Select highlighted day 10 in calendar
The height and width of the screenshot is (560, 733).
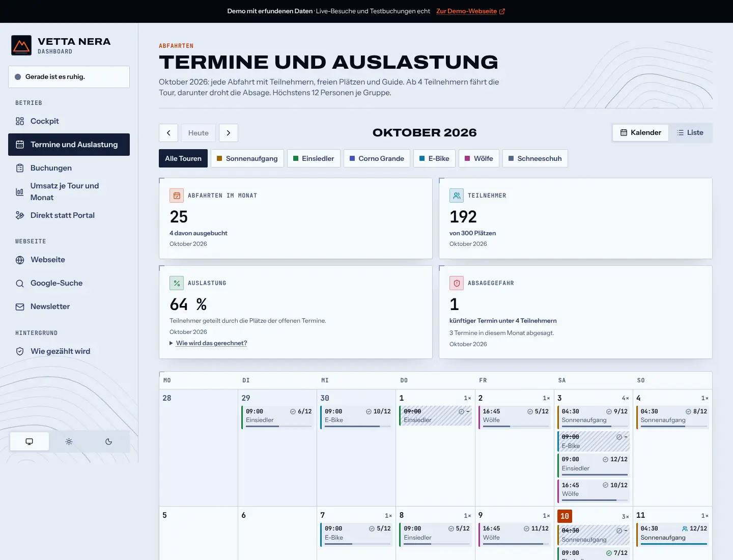tap(565, 516)
